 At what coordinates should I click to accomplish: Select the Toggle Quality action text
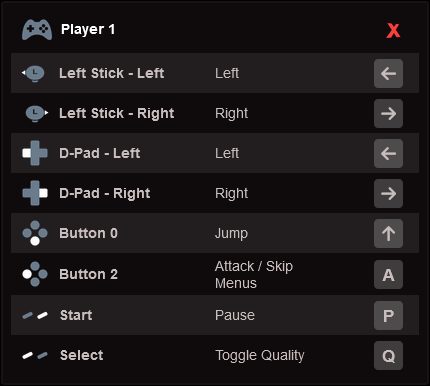pyautogui.click(x=260, y=356)
